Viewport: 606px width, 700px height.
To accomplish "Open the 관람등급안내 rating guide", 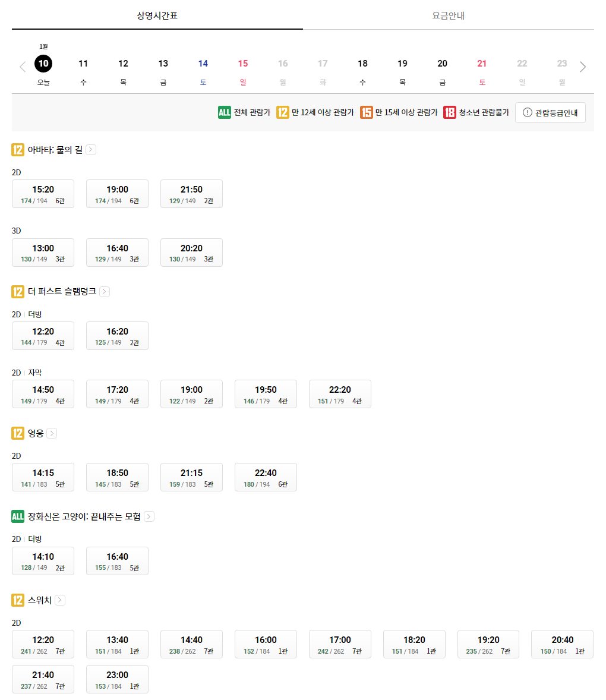I will [550, 112].
